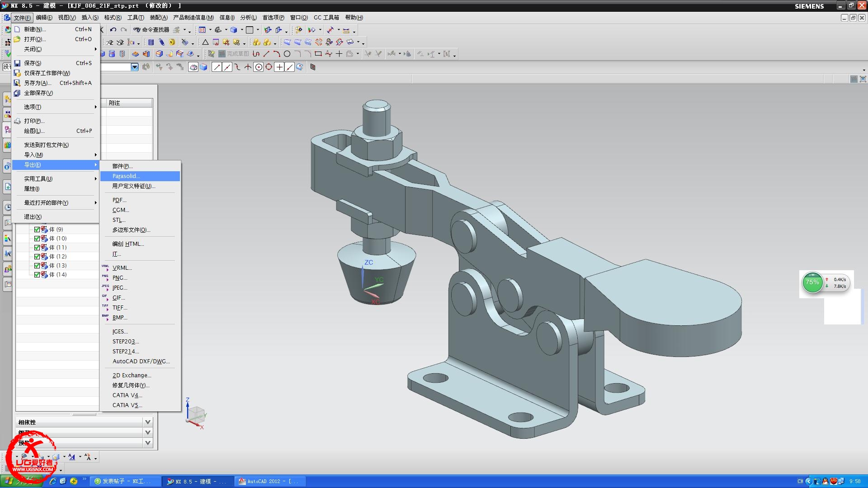Enable Existing Point snap icon
Image resolution: width=868 pixels, height=488 pixels.
[x=279, y=67]
